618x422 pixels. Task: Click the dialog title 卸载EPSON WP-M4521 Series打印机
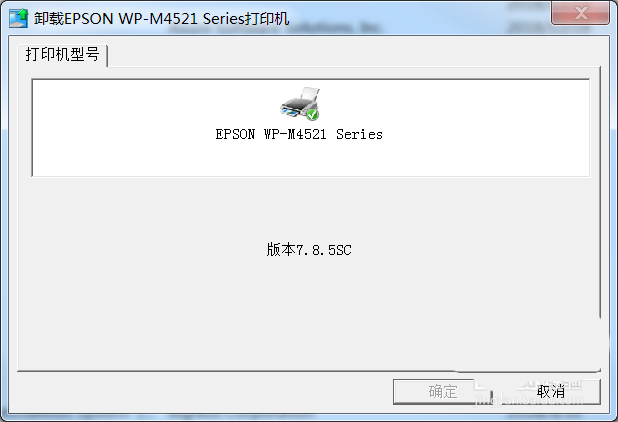(162, 19)
